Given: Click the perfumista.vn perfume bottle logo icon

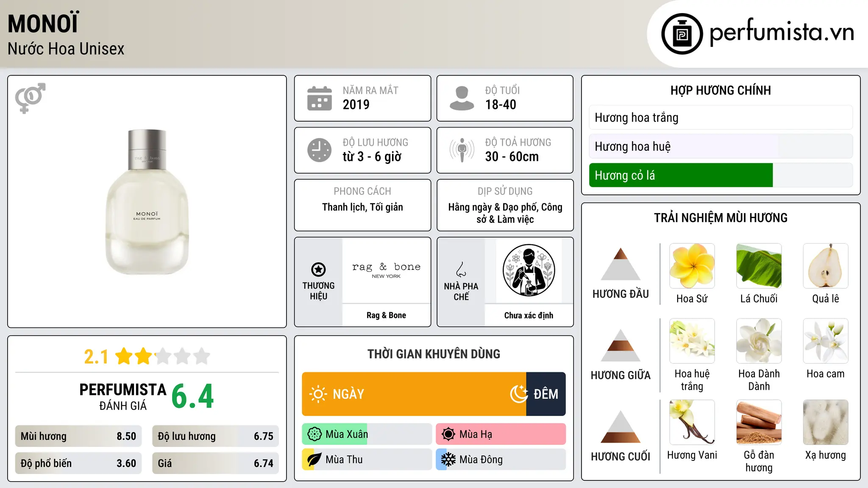Looking at the screenshot, I should coord(682,33).
